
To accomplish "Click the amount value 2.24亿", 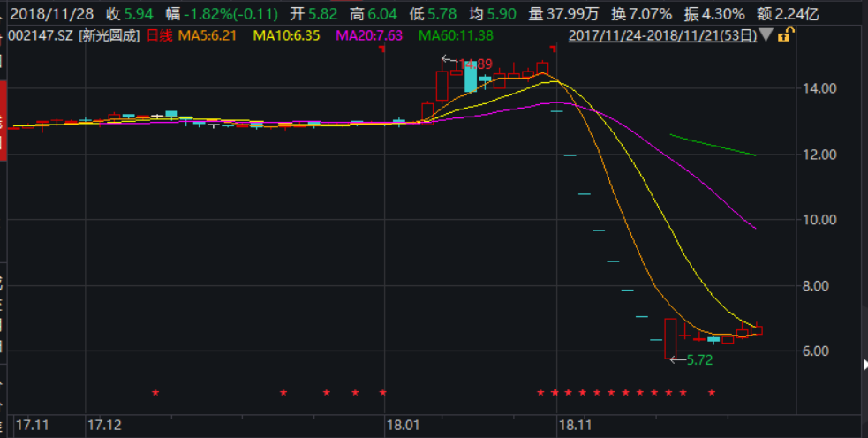I will point(796,14).
